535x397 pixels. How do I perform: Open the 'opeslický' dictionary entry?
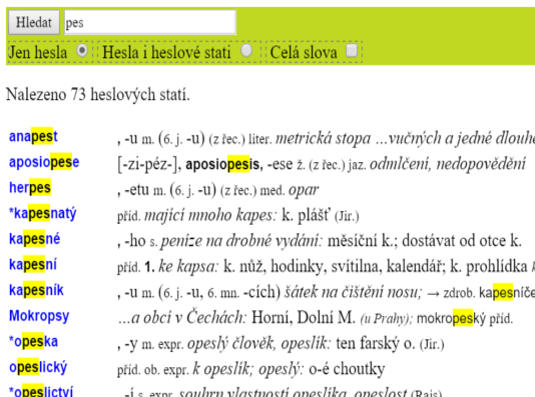pyautogui.click(x=38, y=367)
